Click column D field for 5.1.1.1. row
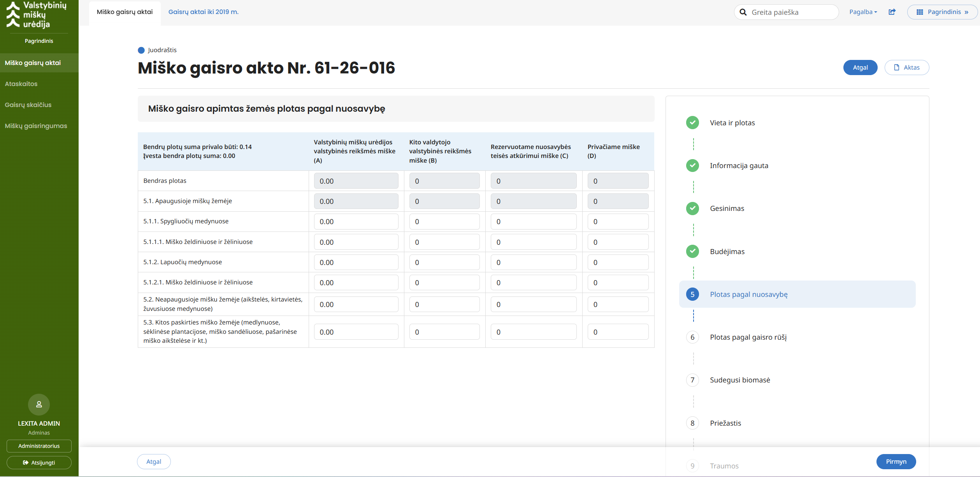The width and height of the screenshot is (980, 477). point(618,242)
